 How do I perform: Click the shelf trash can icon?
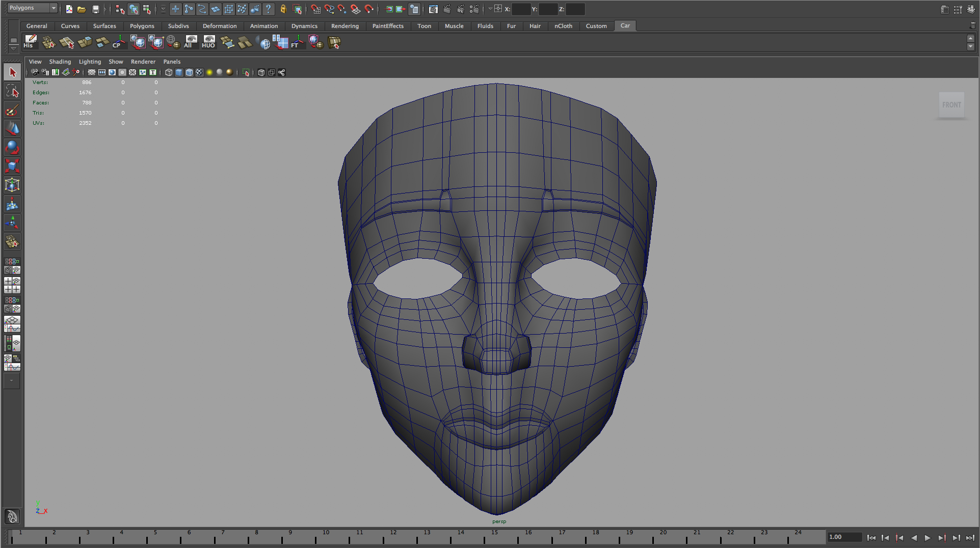972,25
